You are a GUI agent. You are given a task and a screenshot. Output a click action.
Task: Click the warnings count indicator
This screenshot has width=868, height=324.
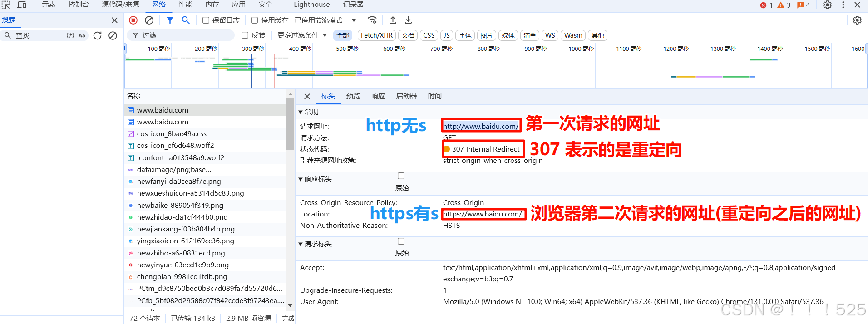pyautogui.click(x=784, y=5)
